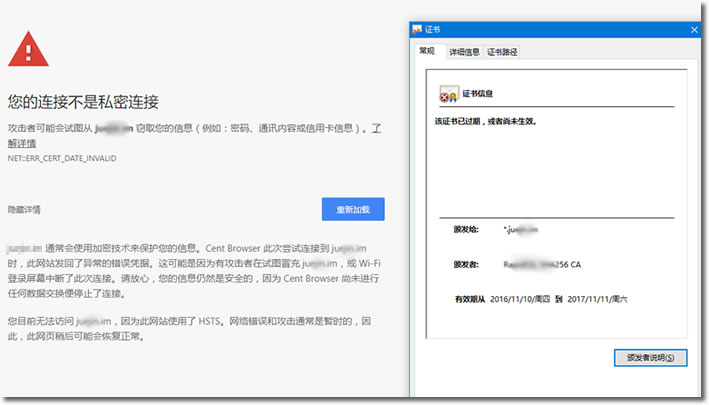Image resolution: width=709 pixels, height=405 pixels.
Task: Click the 颁发者说明(S) button
Action: pos(650,357)
